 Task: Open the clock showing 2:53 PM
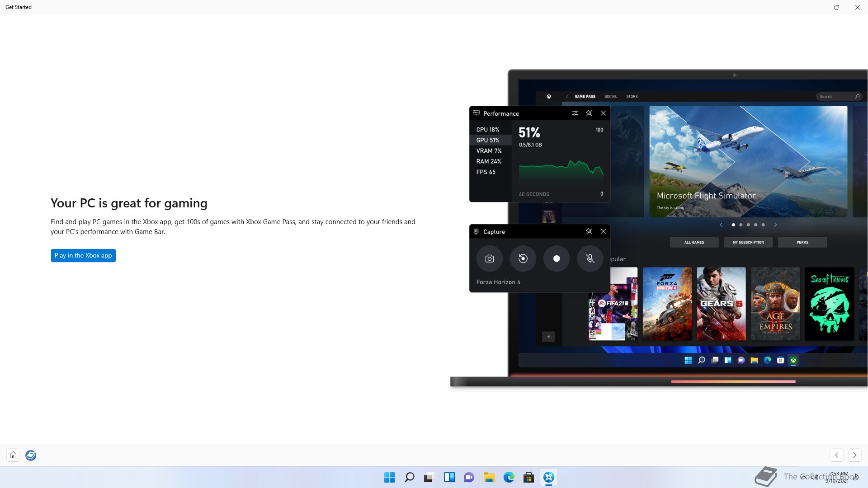837,477
